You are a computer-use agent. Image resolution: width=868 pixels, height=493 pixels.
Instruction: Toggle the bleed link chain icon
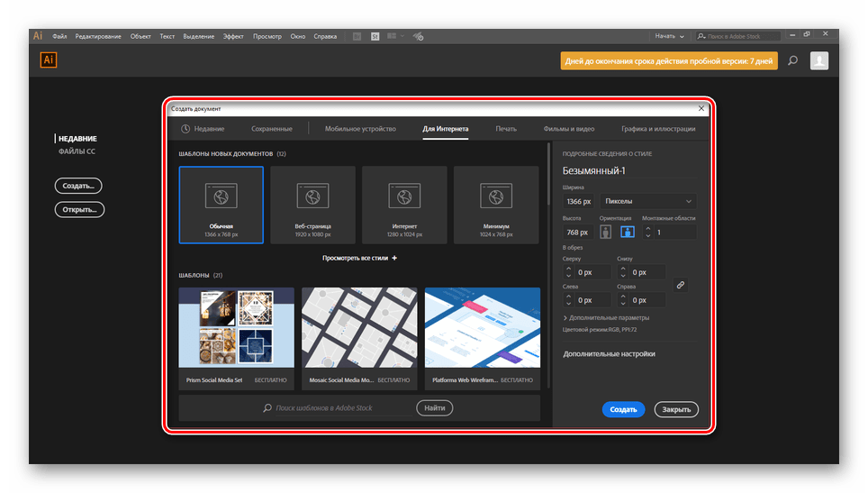[x=681, y=285]
